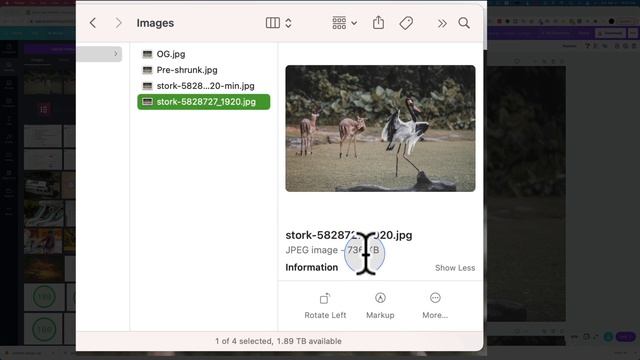Click status bar selection count text
This screenshot has height=360, width=640.
(278, 341)
